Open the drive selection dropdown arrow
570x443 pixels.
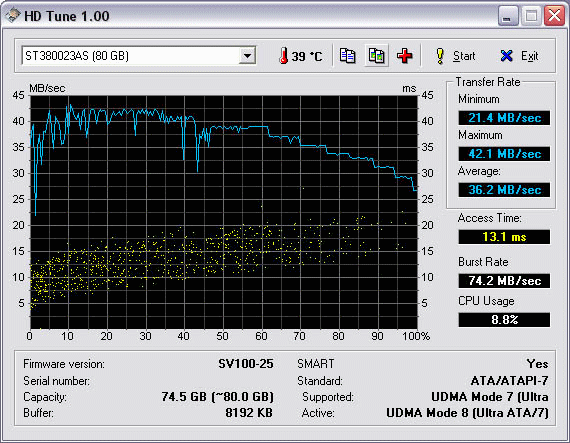pos(247,56)
